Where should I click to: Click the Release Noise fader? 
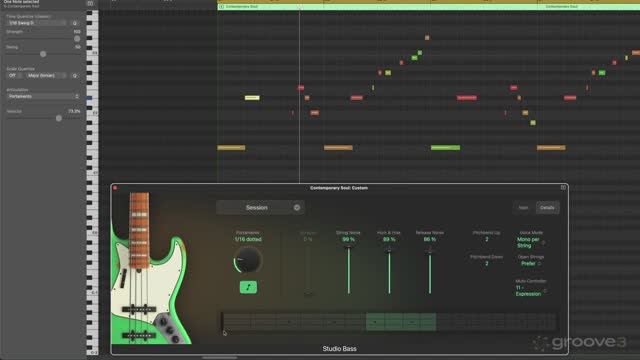(429, 273)
